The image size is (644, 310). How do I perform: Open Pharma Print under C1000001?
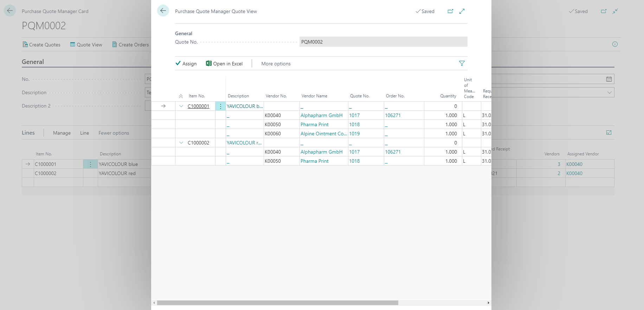(x=314, y=124)
